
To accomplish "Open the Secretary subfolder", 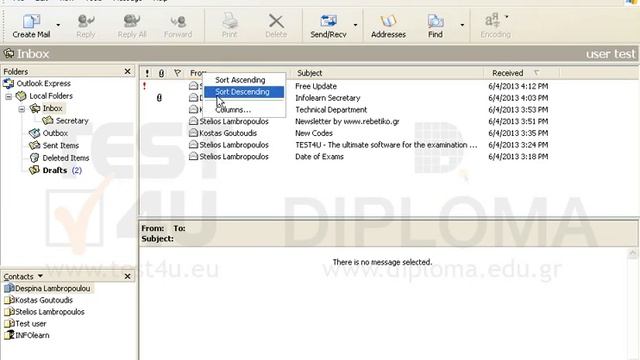I will [72, 121].
